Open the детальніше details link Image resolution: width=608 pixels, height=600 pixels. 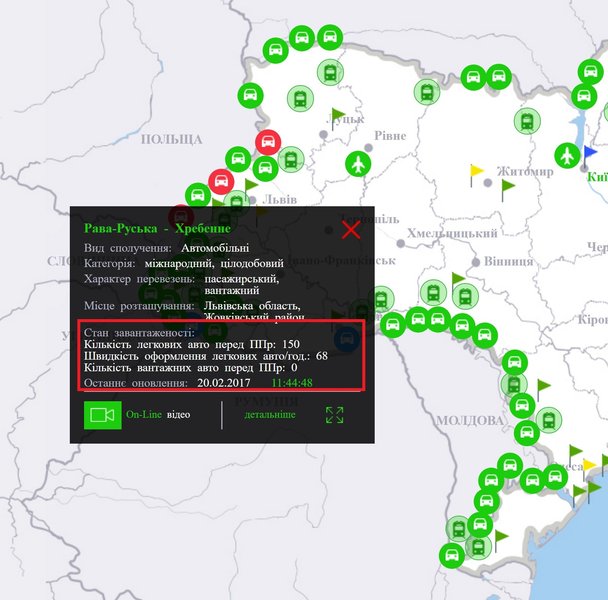pyautogui.click(x=270, y=414)
